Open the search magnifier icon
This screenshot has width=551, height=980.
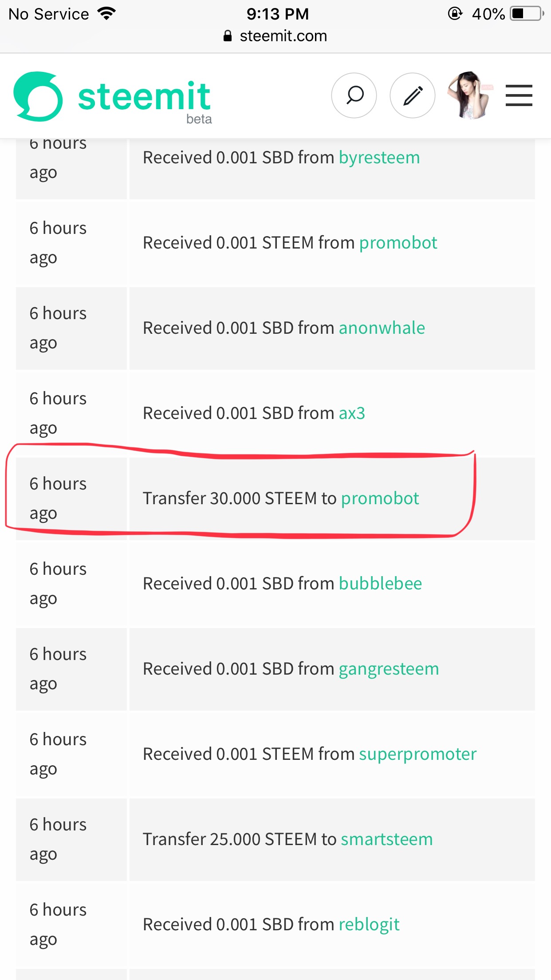[354, 95]
